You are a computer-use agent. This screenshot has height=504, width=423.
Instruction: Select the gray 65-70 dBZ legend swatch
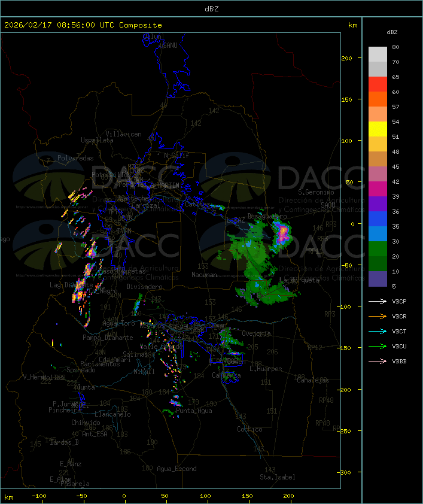378,69
